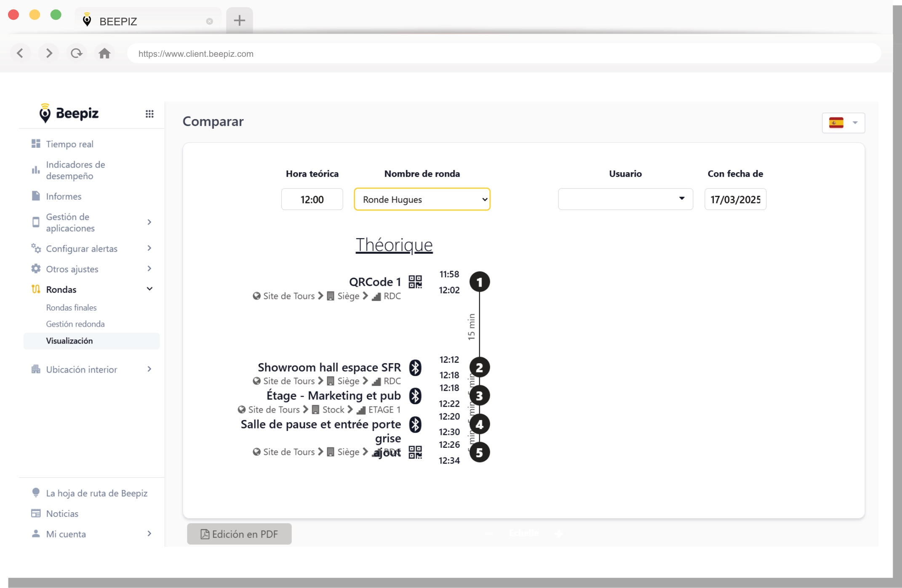
Task: Click Bluetooth icon beside Showroom hall espace SFR
Action: 415,367
